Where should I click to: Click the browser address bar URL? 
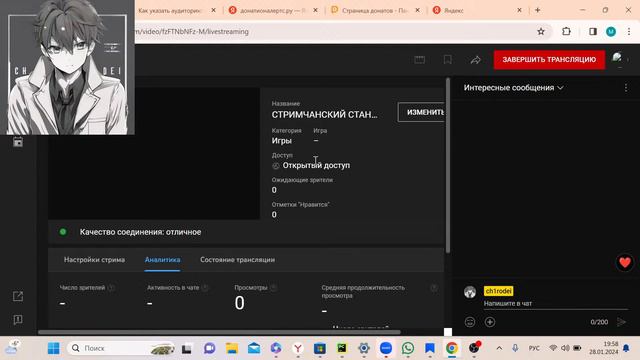192,31
